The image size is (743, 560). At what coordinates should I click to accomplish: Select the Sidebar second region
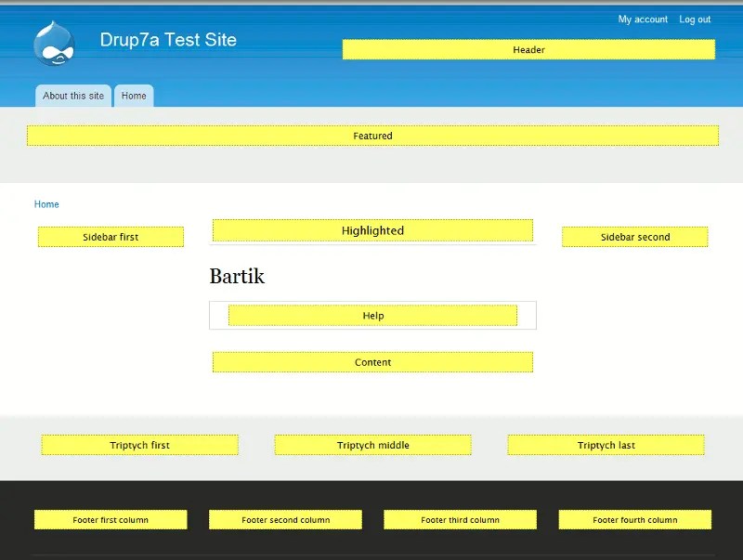pyautogui.click(x=635, y=237)
